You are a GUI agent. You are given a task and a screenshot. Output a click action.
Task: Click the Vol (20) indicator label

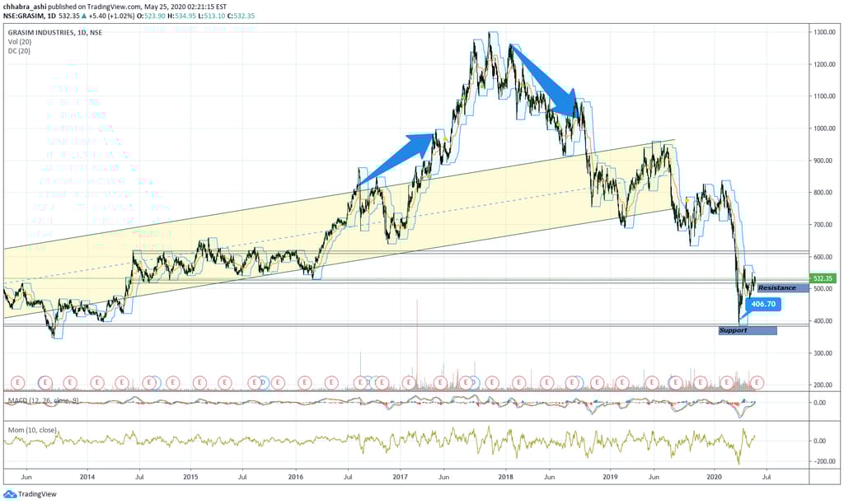tap(20, 41)
